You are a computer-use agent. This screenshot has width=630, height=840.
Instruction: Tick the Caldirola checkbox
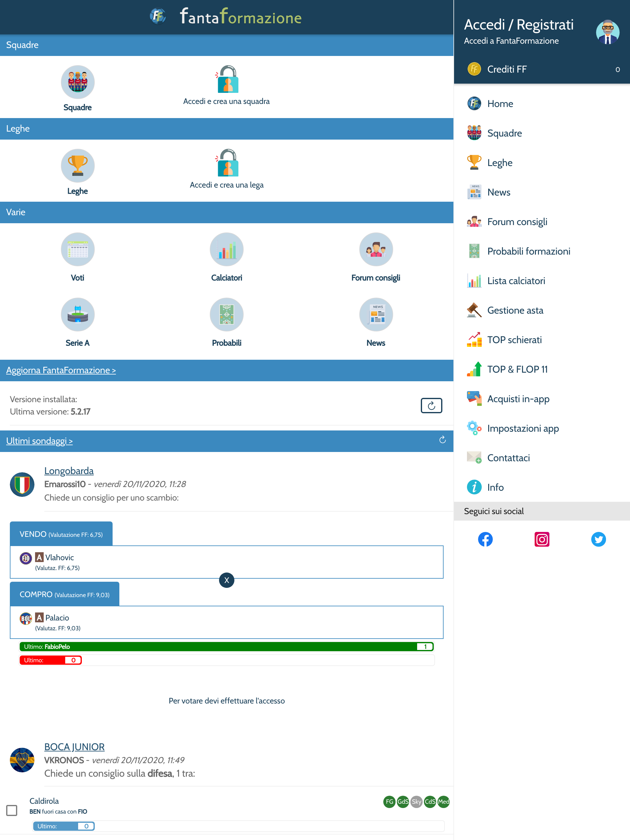[x=12, y=810]
